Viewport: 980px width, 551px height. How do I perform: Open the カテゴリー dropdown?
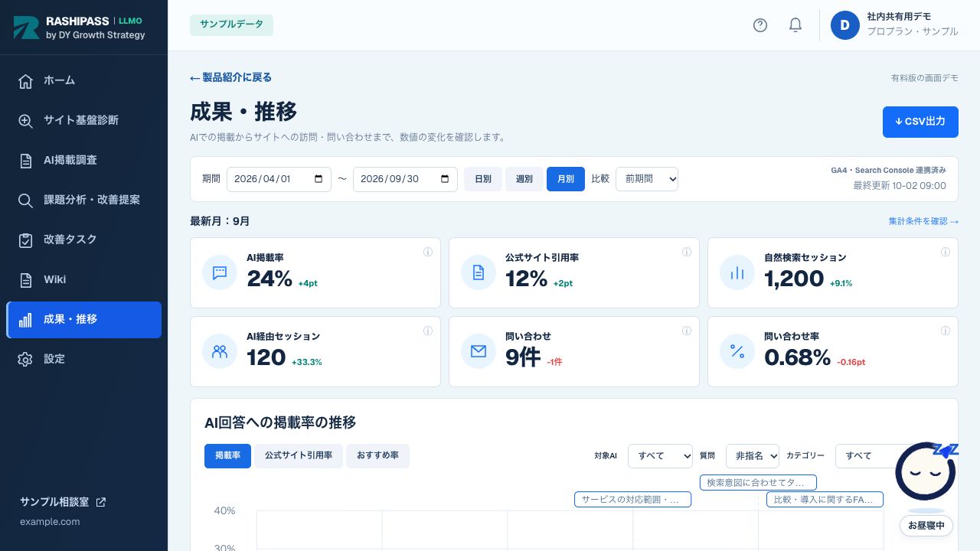coord(867,455)
